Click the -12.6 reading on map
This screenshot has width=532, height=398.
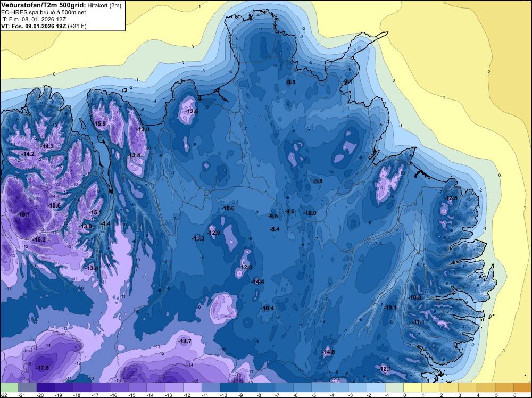pos(192,111)
